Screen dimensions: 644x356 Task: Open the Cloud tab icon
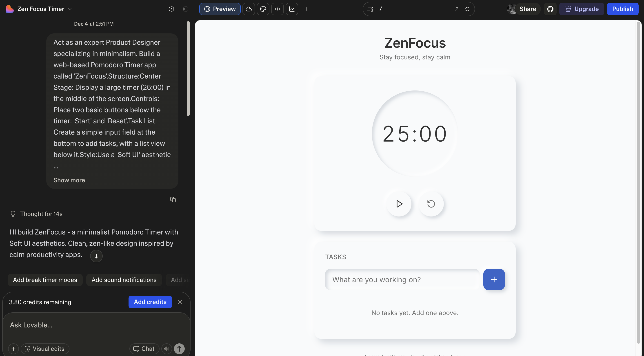pos(249,9)
